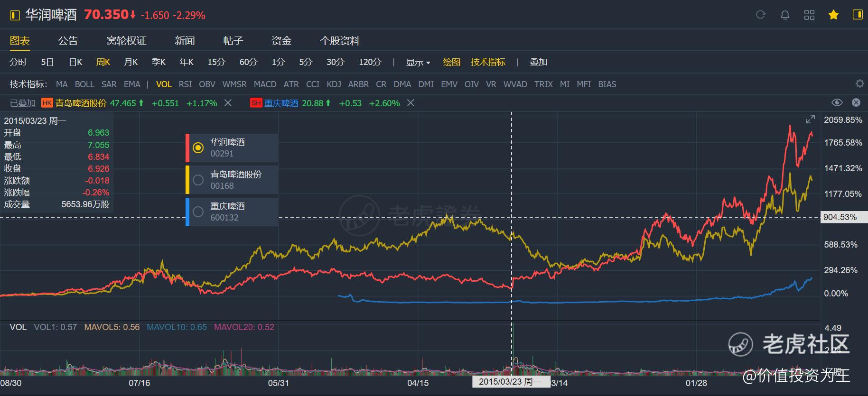Enable the MA indicator

(x=62, y=84)
